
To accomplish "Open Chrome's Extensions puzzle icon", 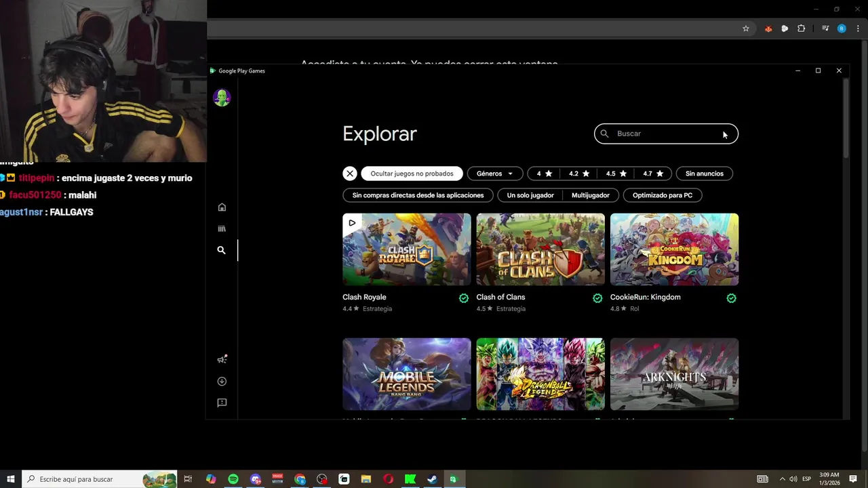I will point(802,28).
